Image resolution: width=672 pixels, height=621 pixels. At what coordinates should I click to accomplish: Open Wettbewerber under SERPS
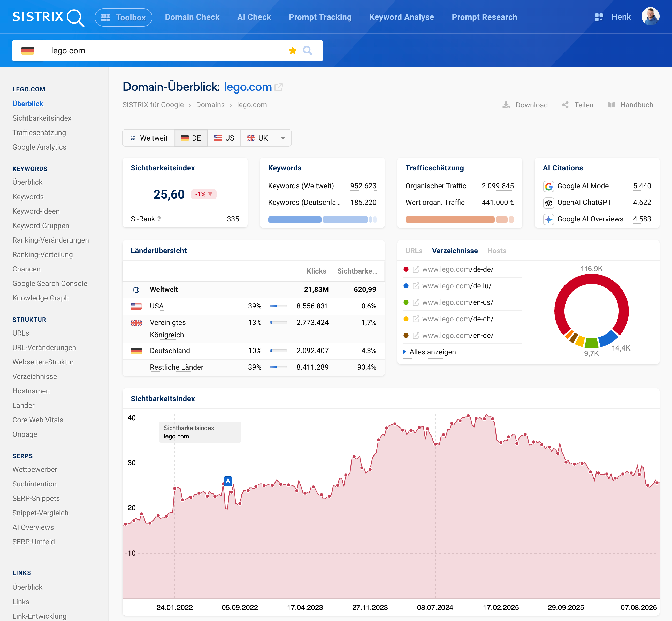click(35, 469)
